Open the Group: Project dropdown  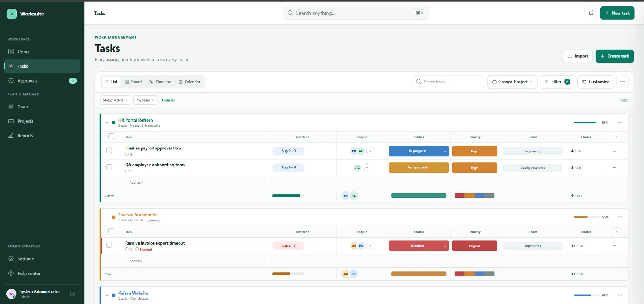tap(512, 82)
